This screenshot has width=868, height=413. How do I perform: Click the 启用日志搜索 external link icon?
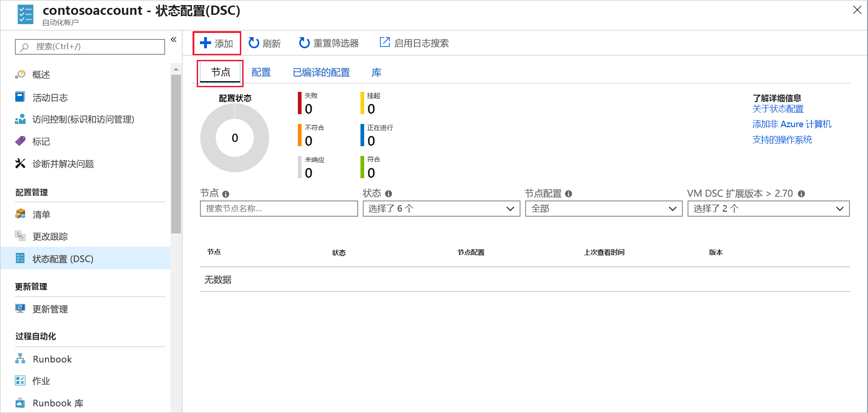tap(385, 42)
